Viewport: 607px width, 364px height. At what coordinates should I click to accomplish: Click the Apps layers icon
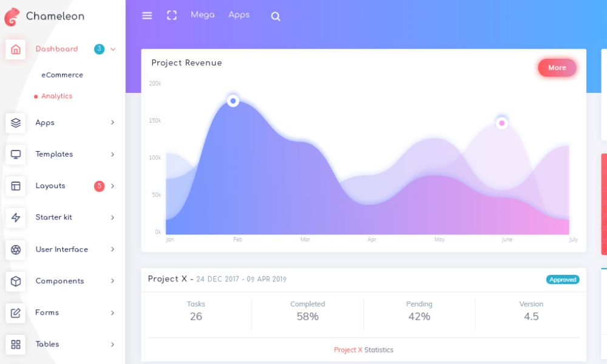pos(16,123)
